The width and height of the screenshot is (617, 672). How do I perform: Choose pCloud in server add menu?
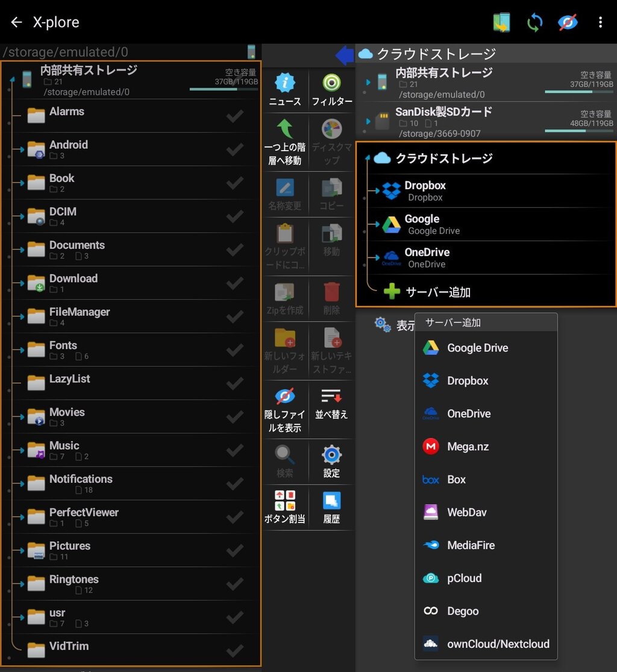(486, 578)
